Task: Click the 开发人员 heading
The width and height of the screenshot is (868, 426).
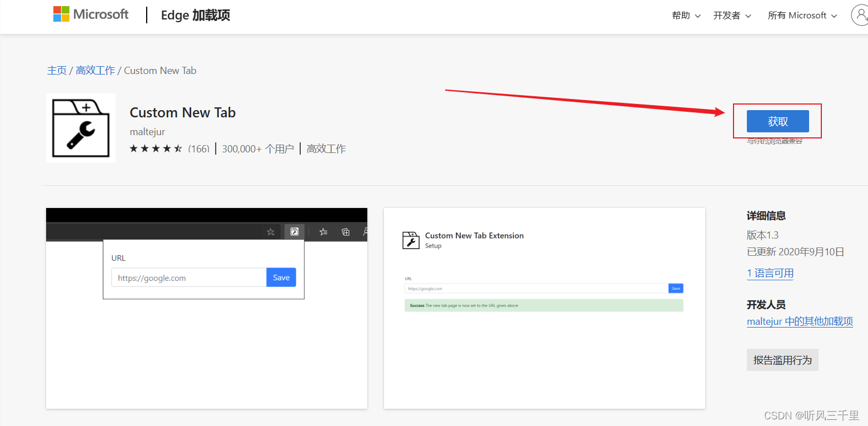Action: click(x=766, y=305)
